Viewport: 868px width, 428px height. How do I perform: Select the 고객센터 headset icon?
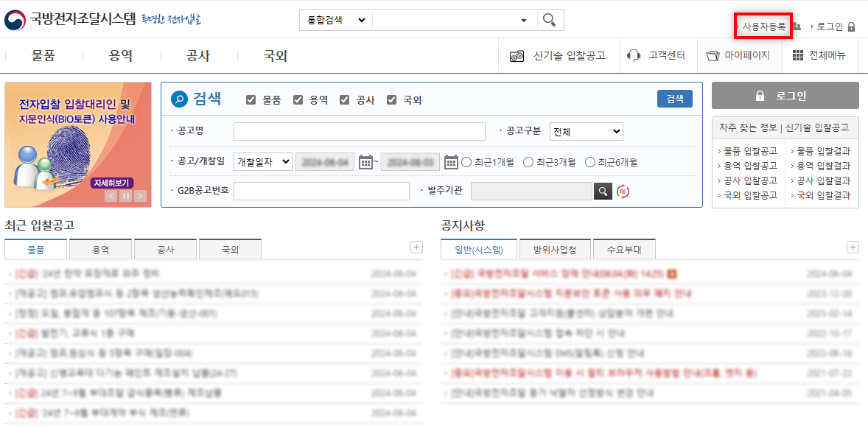tap(632, 55)
